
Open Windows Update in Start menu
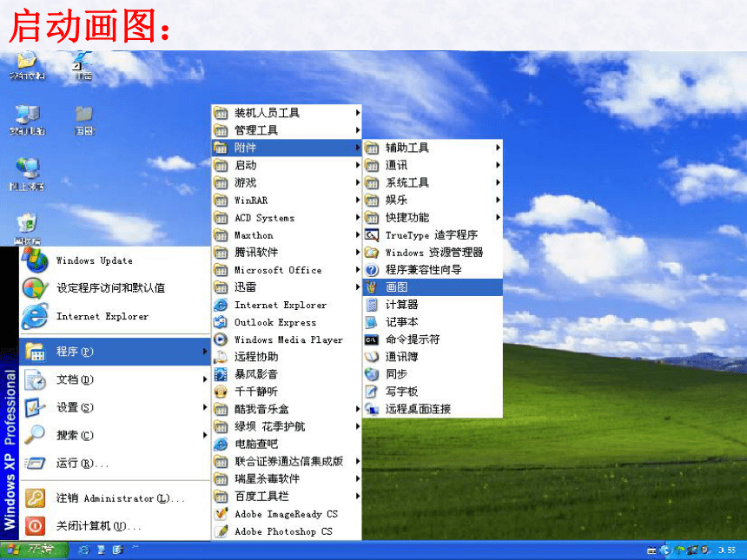[x=115, y=260]
